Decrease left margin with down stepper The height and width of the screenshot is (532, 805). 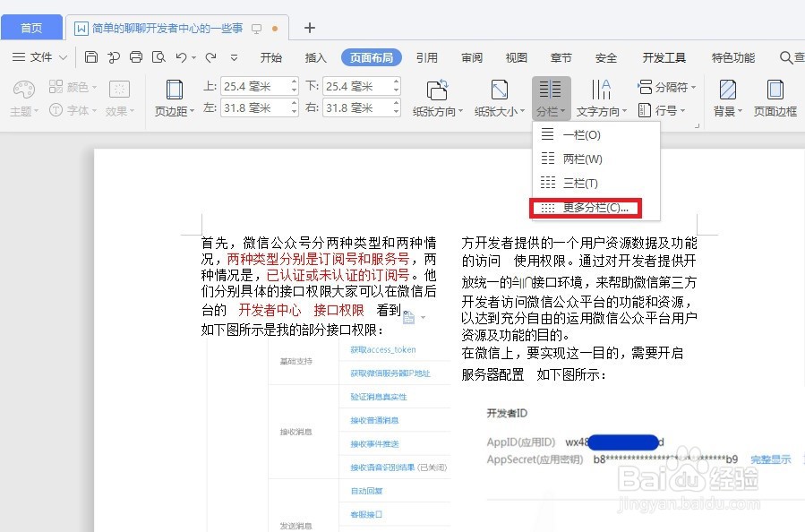coord(294,113)
